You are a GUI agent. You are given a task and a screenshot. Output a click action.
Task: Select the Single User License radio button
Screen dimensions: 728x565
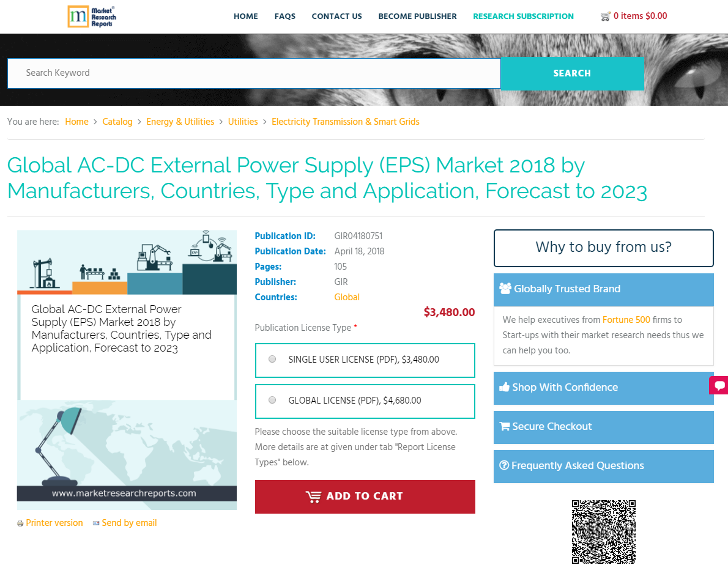pos(272,359)
